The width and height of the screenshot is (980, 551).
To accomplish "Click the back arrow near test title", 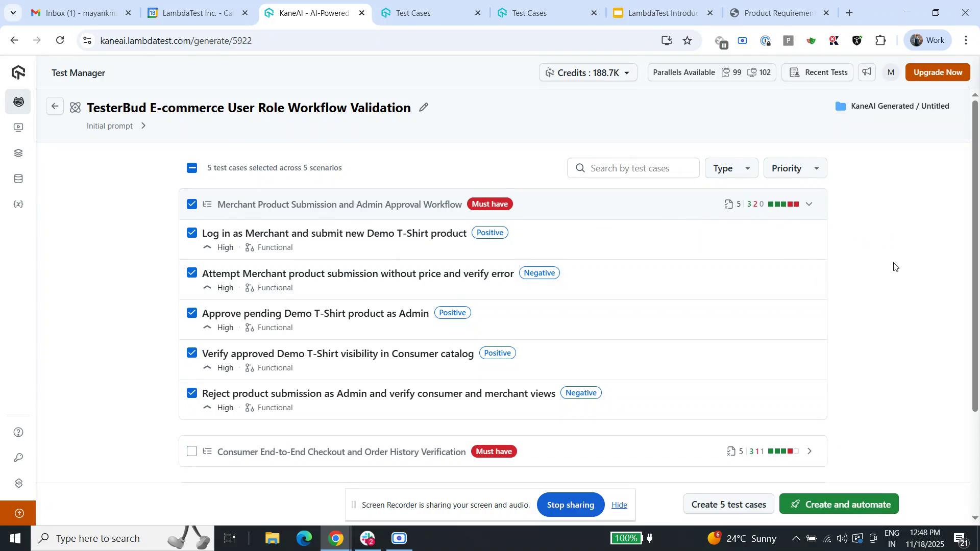I will pyautogui.click(x=55, y=107).
